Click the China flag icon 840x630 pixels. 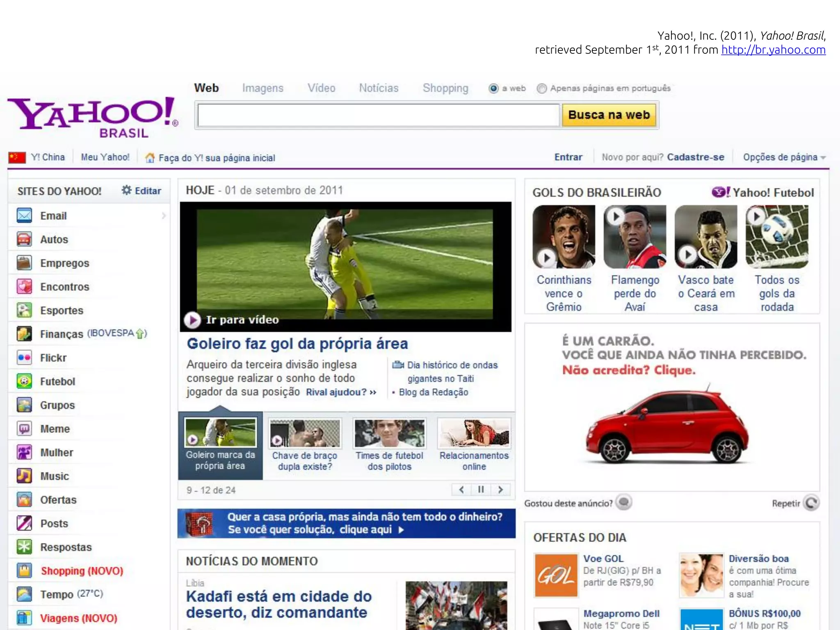(17, 157)
